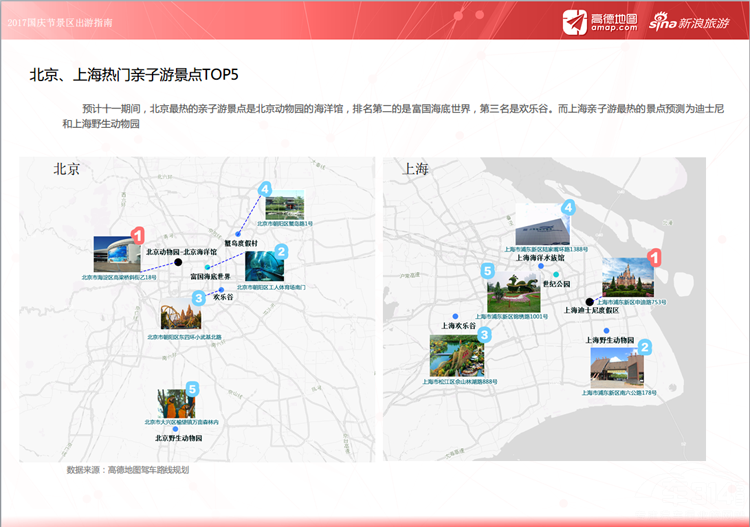The image size is (750, 527).
Task: Open the Shanghai Disney castle photo
Action: 627,277
